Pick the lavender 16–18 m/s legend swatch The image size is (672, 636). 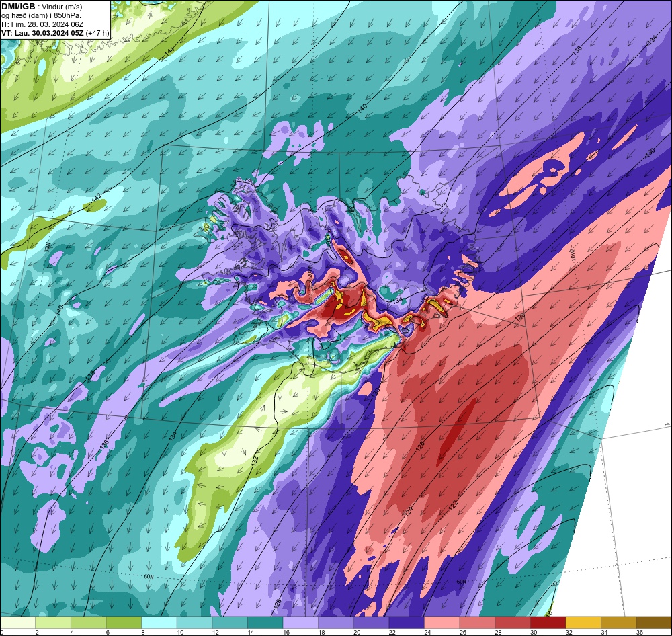click(x=301, y=623)
